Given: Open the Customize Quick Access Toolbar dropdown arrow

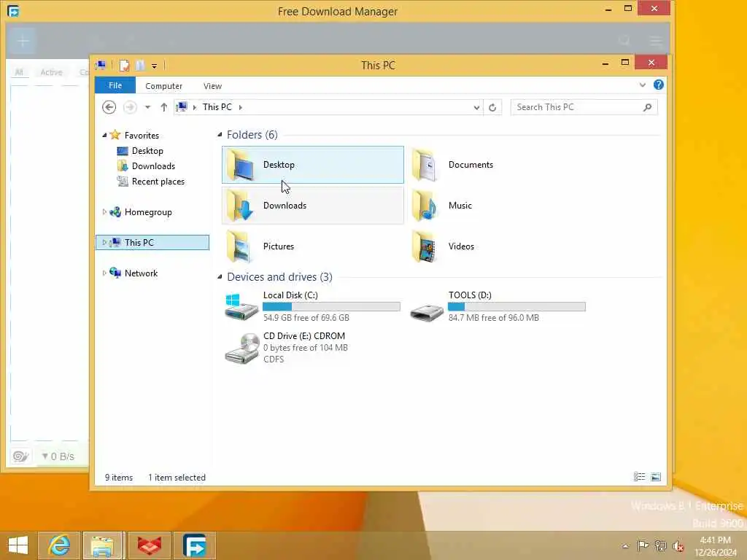Looking at the screenshot, I should [155, 66].
